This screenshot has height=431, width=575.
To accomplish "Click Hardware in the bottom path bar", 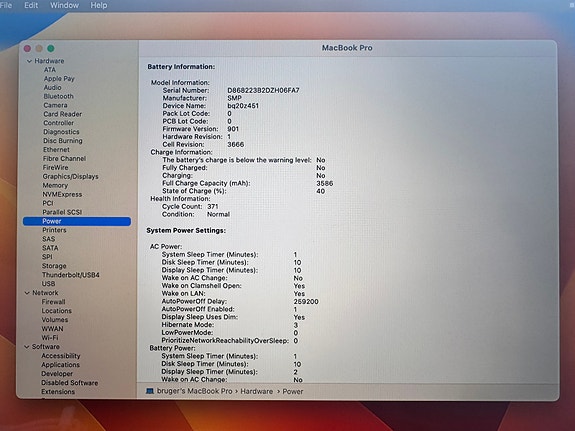I will pyautogui.click(x=257, y=391).
